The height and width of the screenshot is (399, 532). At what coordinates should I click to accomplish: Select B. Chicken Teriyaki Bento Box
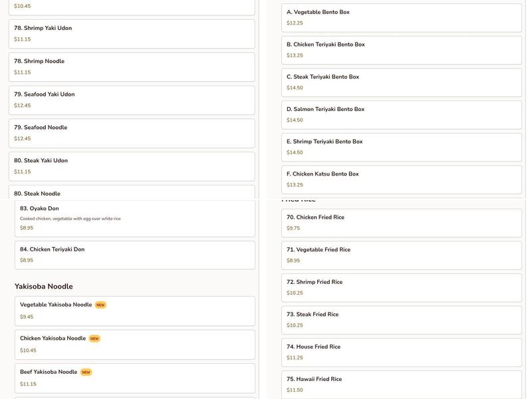pyautogui.click(x=401, y=50)
